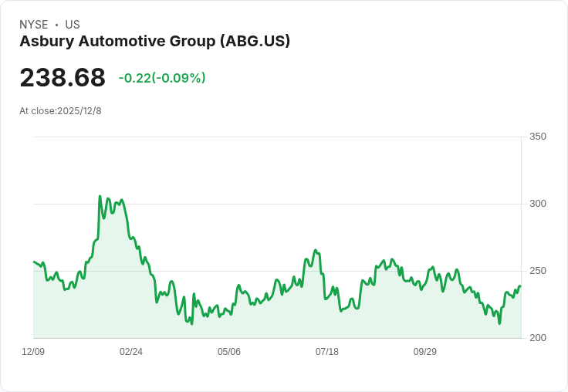568x392 pixels.
Task: Click the latest point at the line's right end
Action: [520, 286]
